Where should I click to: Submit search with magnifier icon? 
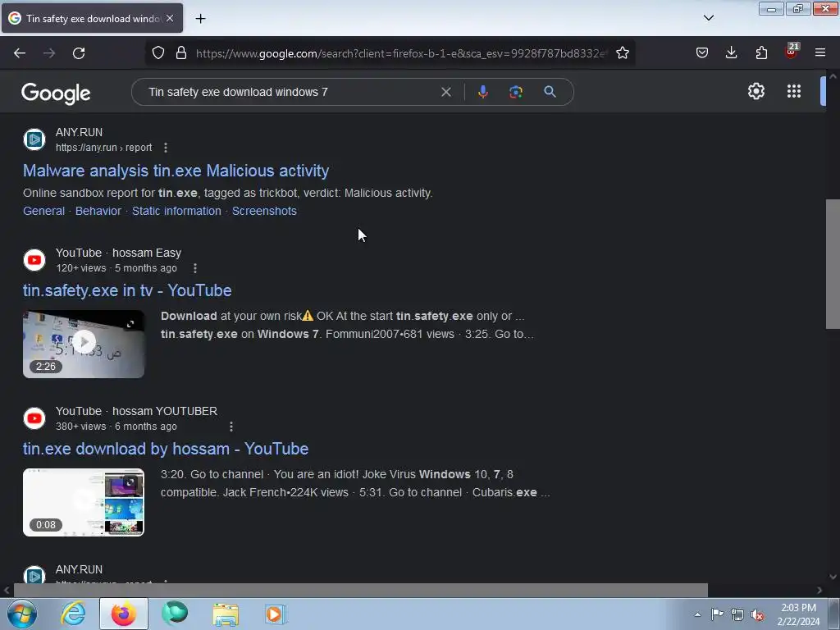(x=550, y=92)
